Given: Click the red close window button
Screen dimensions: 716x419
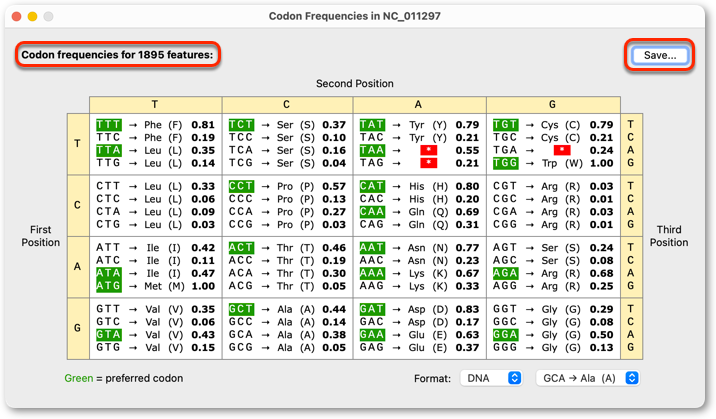Looking at the screenshot, I should 16,16.
